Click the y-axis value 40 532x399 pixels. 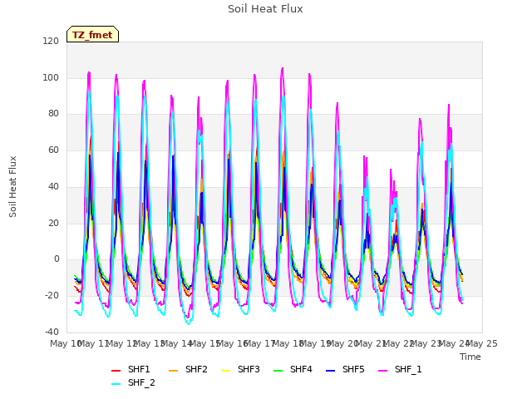53,186
